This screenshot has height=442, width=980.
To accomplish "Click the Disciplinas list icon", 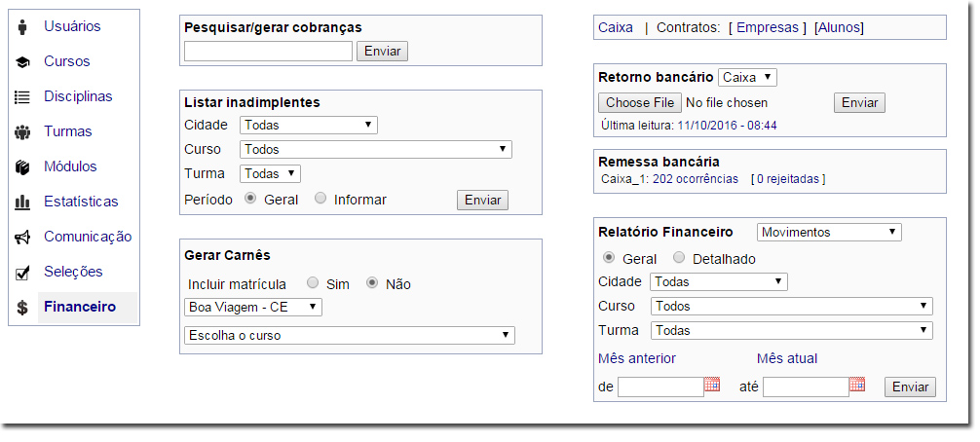I will pyautogui.click(x=22, y=96).
